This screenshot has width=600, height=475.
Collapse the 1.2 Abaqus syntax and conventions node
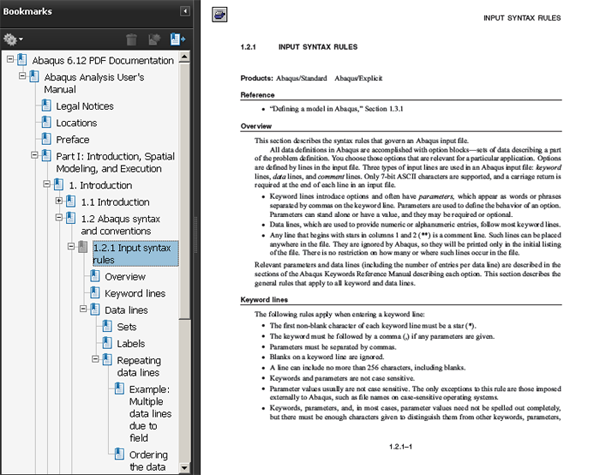pyautogui.click(x=59, y=217)
